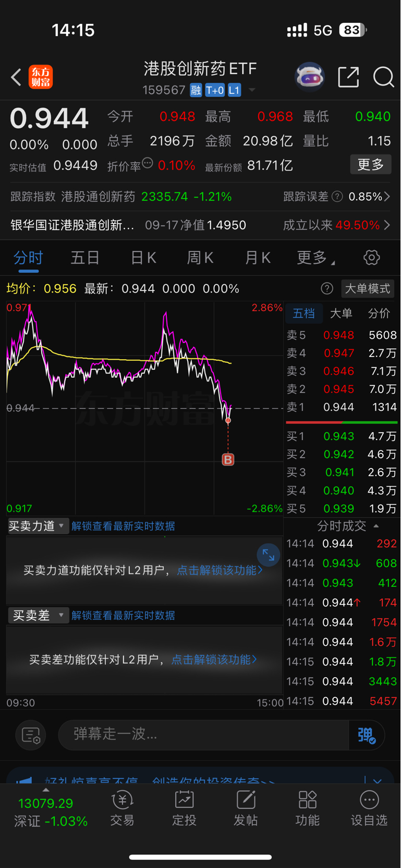Select the 大单 tab
401x868 pixels.
(342, 313)
